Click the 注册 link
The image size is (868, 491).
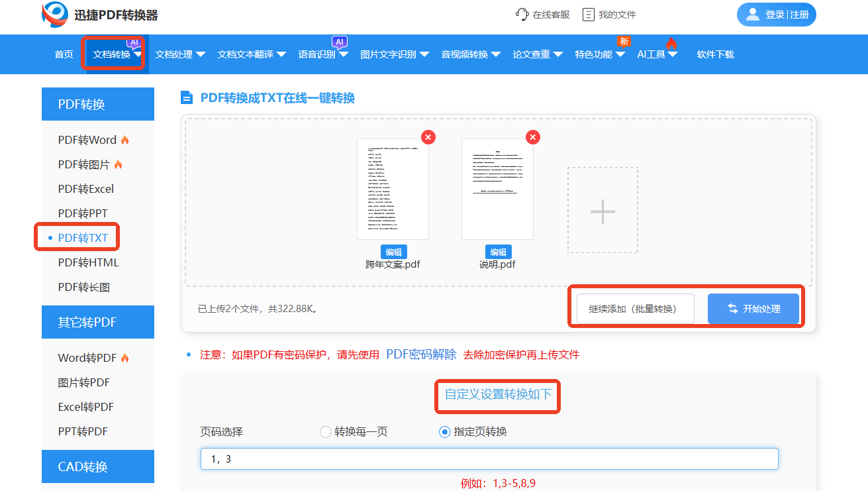[x=799, y=15]
